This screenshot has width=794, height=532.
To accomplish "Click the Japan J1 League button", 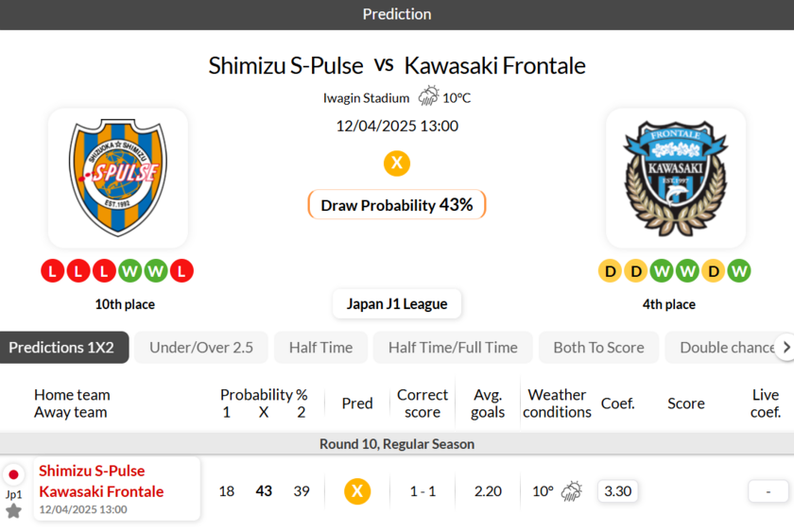I will pos(397,304).
